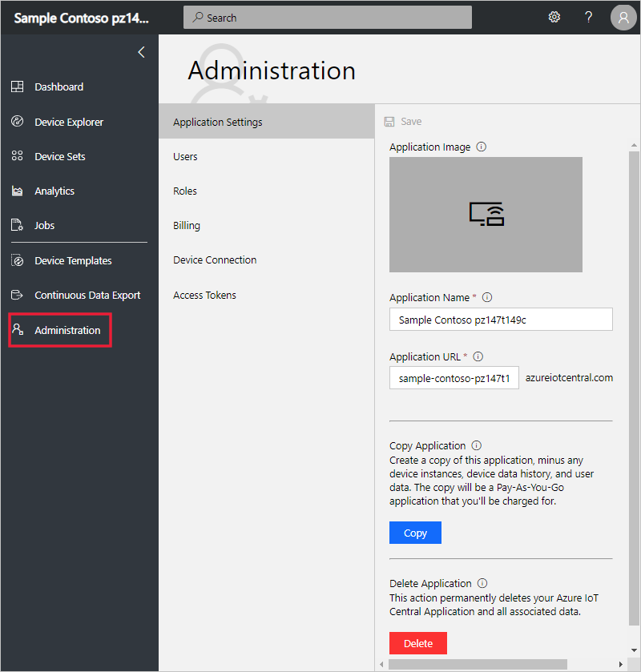Open the user account avatar
Image resolution: width=641 pixels, height=672 pixels.
[x=623, y=18]
